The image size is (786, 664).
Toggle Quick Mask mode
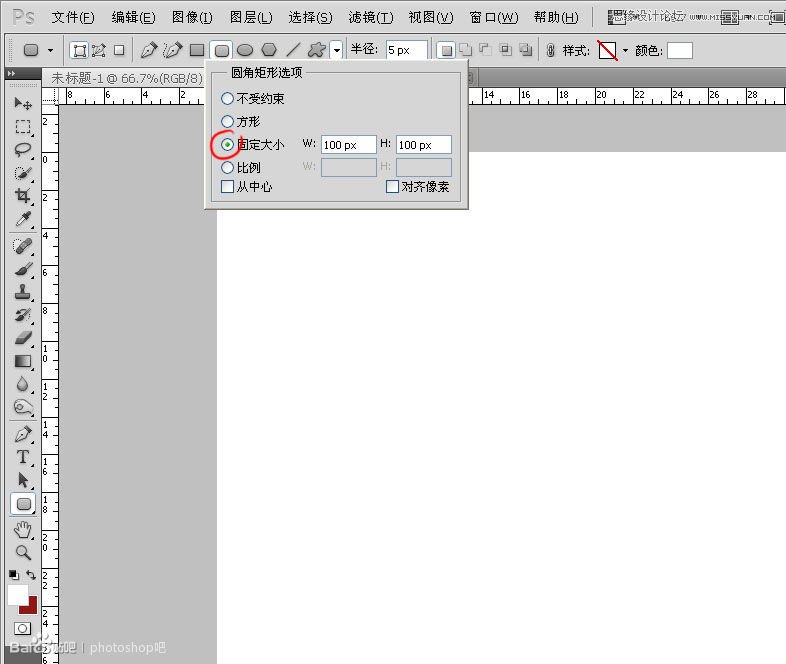[23, 628]
